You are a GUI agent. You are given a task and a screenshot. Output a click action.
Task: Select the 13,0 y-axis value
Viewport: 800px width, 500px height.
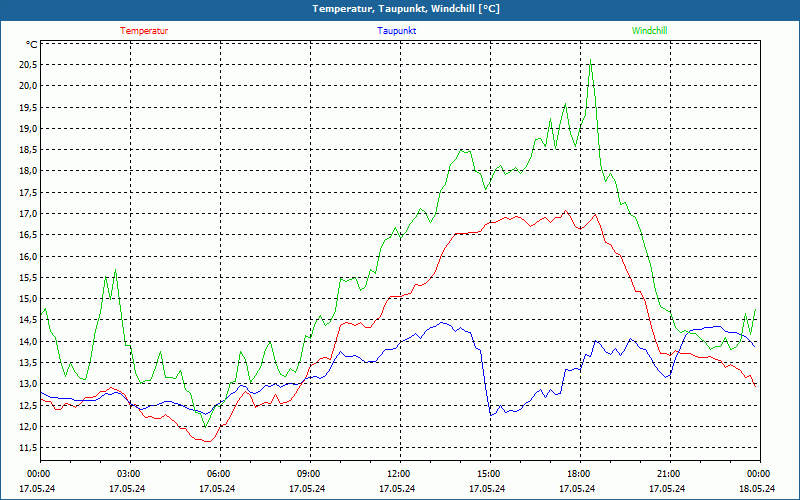click(x=28, y=384)
